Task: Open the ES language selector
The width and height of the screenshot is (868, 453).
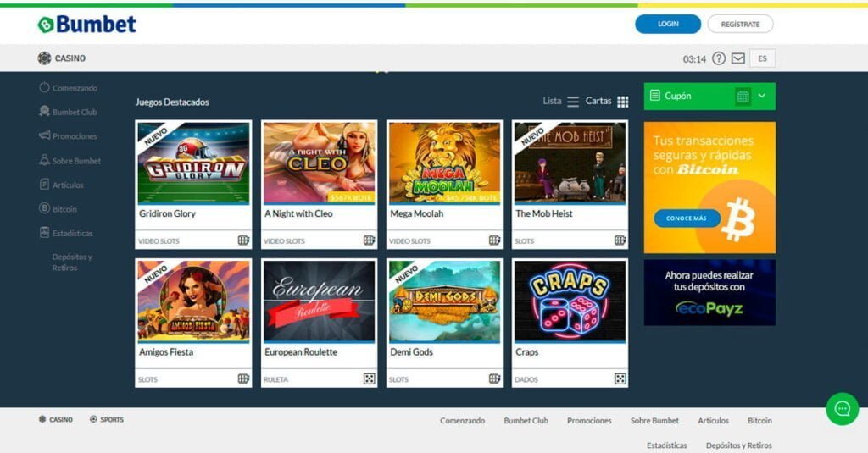Action: (762, 58)
